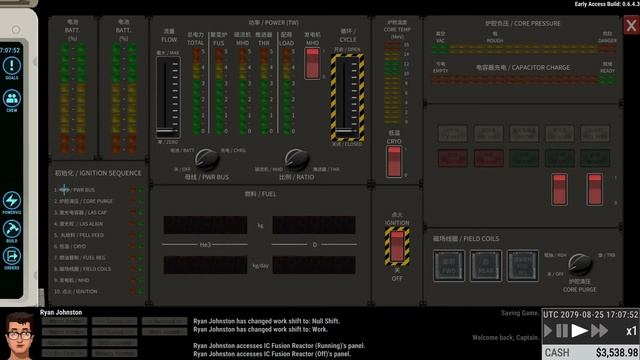
Task: Click the CAPACITOR CHARGE gauge bar
Action: coord(524,80)
